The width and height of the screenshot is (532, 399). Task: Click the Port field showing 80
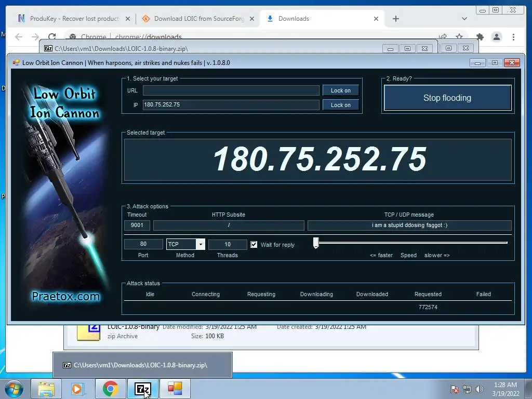(x=143, y=244)
